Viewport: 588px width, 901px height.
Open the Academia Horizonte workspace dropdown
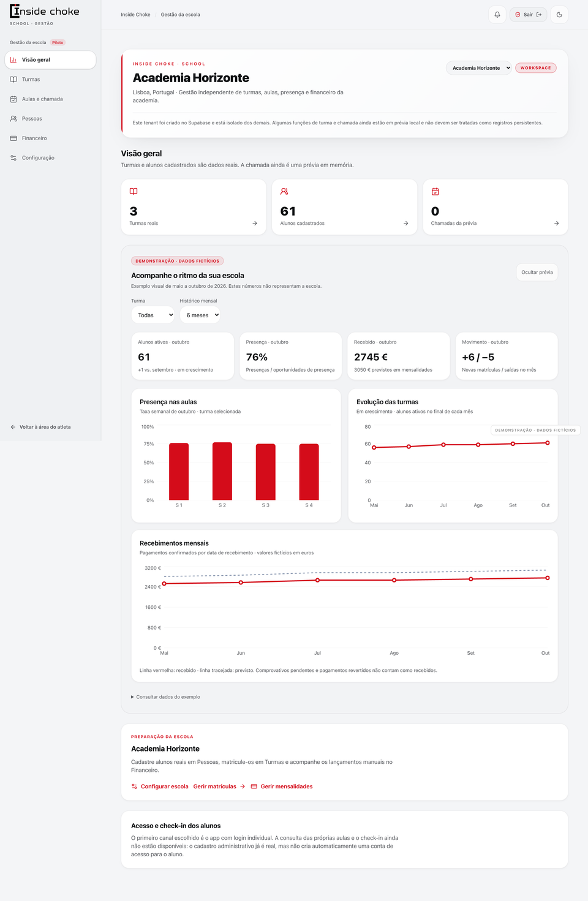click(x=479, y=68)
